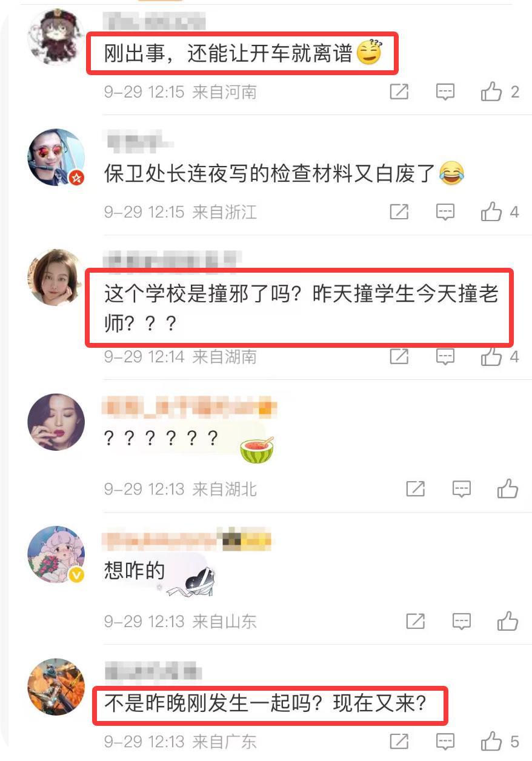The height and width of the screenshot is (761, 532).
Task: Reply to the comment from 河南
Action: click(445, 92)
